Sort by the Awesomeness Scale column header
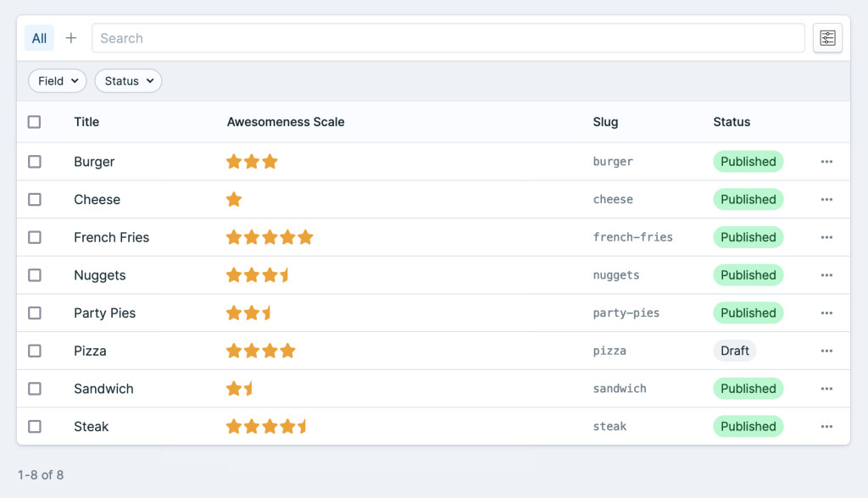The height and width of the screenshot is (498, 868). pyautogui.click(x=286, y=122)
